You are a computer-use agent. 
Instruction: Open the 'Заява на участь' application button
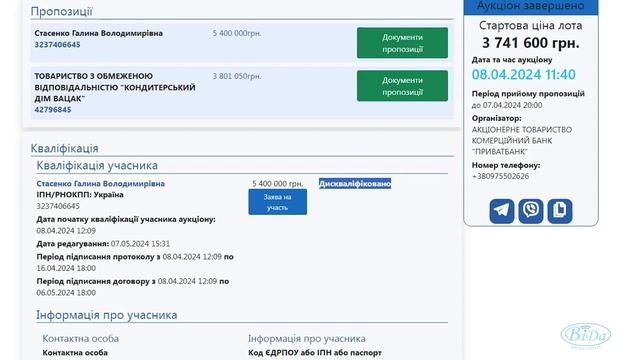(278, 202)
